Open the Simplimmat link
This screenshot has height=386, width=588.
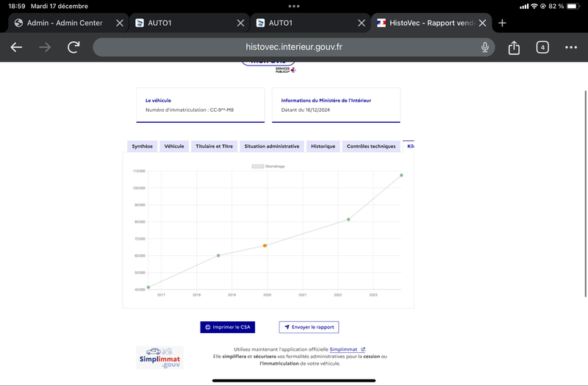pos(347,349)
